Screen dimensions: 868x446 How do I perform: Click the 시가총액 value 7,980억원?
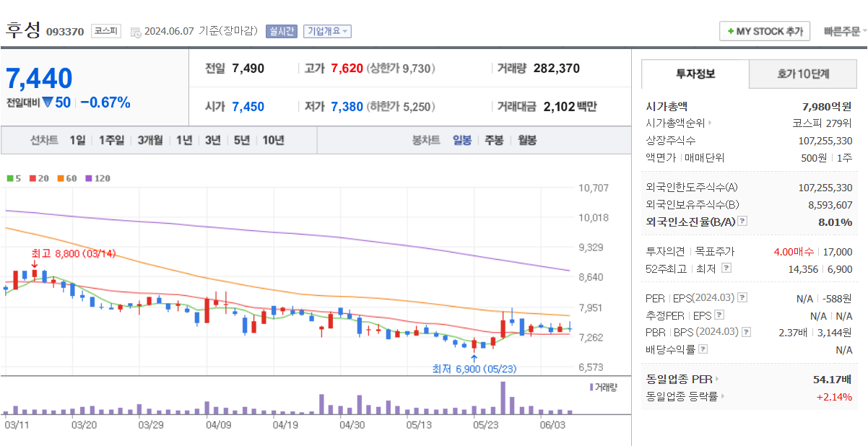click(827, 106)
